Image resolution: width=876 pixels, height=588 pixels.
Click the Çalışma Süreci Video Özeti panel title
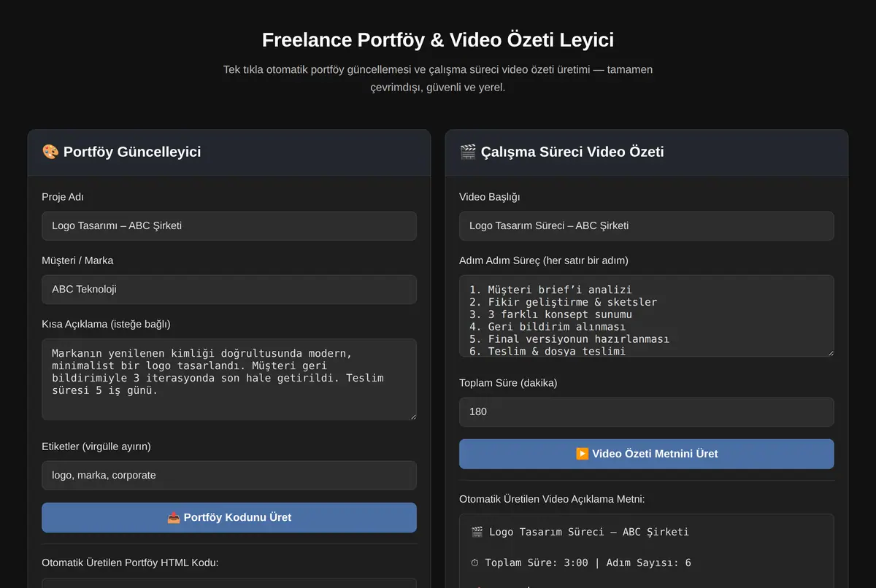click(572, 152)
